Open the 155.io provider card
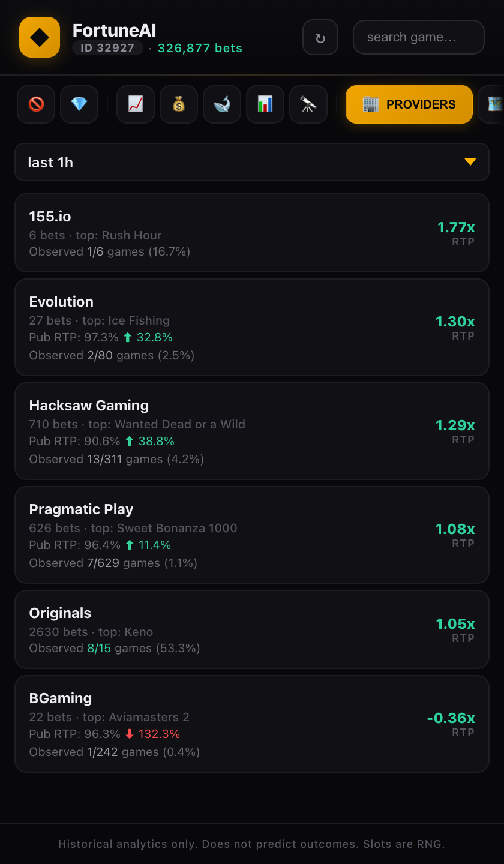 pos(252,233)
